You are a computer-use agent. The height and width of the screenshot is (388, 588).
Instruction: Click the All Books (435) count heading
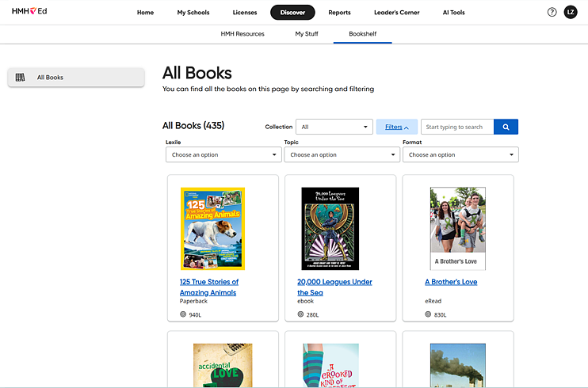pos(193,126)
